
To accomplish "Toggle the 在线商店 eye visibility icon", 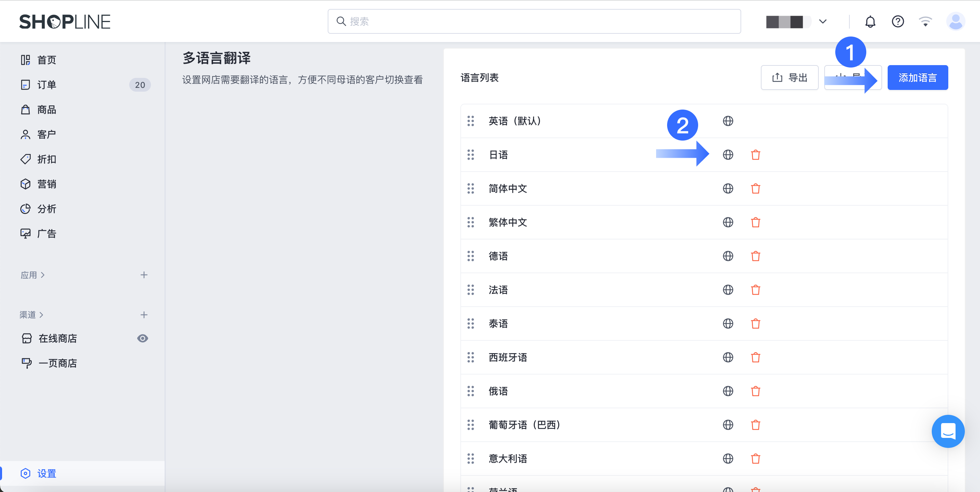I will coord(143,338).
